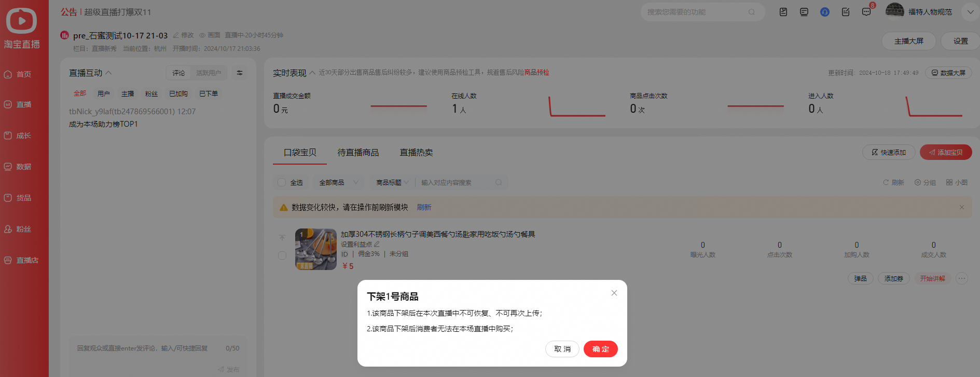Toggle the 全选 select-all checkbox

282,182
